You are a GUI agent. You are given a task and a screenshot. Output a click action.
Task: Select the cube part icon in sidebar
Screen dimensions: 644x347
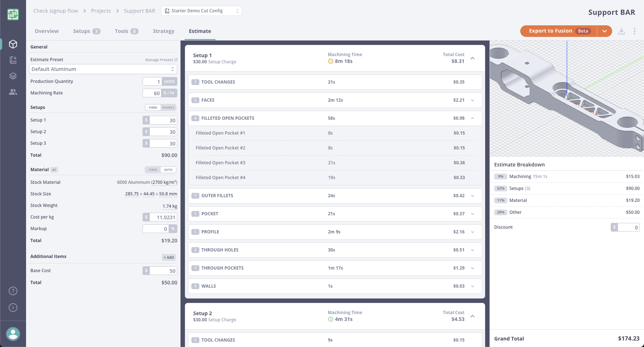[x=13, y=44]
